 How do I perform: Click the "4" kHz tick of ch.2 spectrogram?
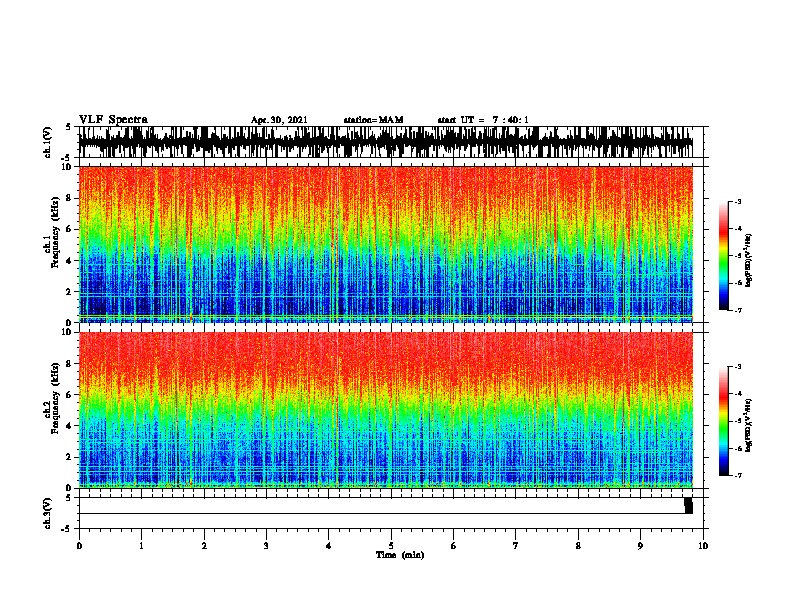point(69,426)
